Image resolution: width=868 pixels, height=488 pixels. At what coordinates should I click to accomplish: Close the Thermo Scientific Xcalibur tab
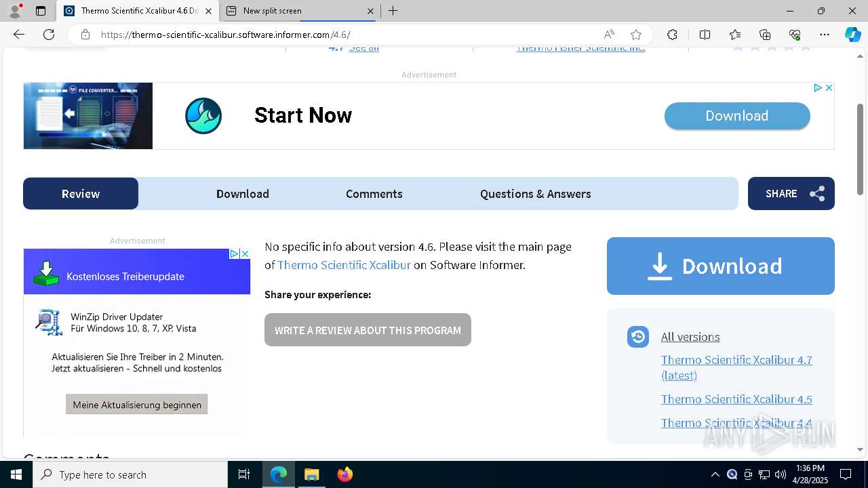(208, 11)
